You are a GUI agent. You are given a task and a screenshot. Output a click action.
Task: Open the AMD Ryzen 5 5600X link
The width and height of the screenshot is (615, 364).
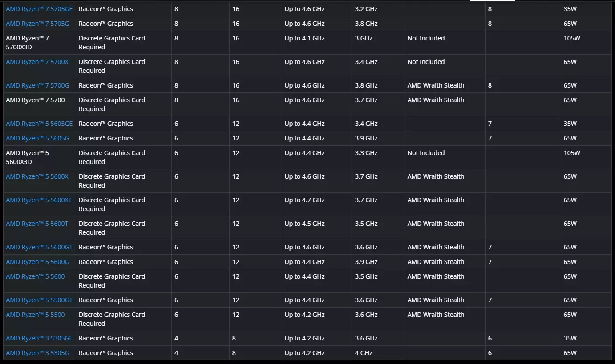pos(37,176)
